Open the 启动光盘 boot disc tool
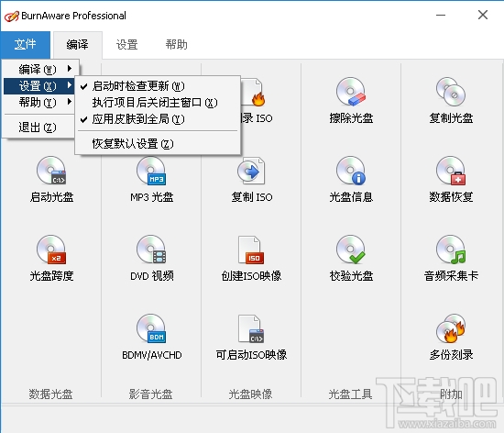This screenshot has width=504, height=433. tap(51, 180)
